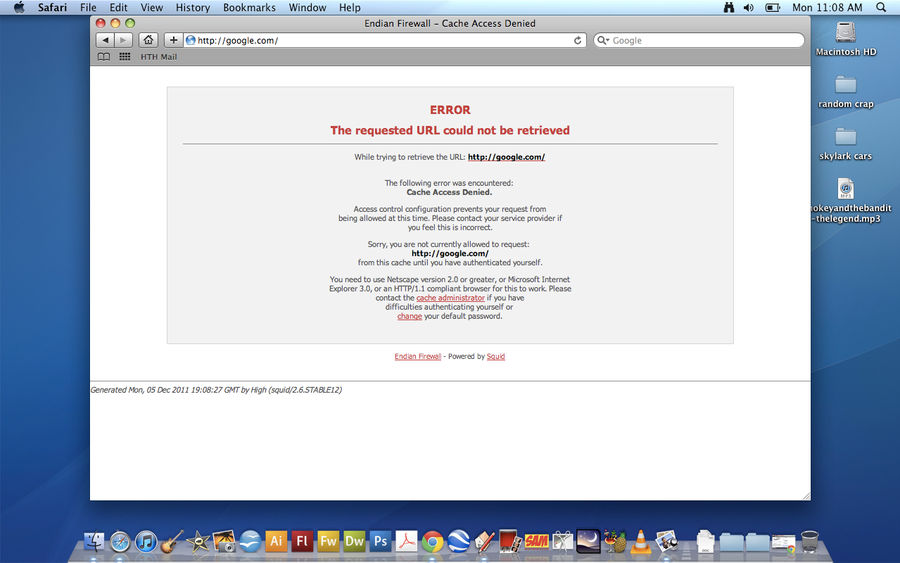Add bookmark with the plus button
The width and height of the screenshot is (900, 563).
(x=173, y=40)
